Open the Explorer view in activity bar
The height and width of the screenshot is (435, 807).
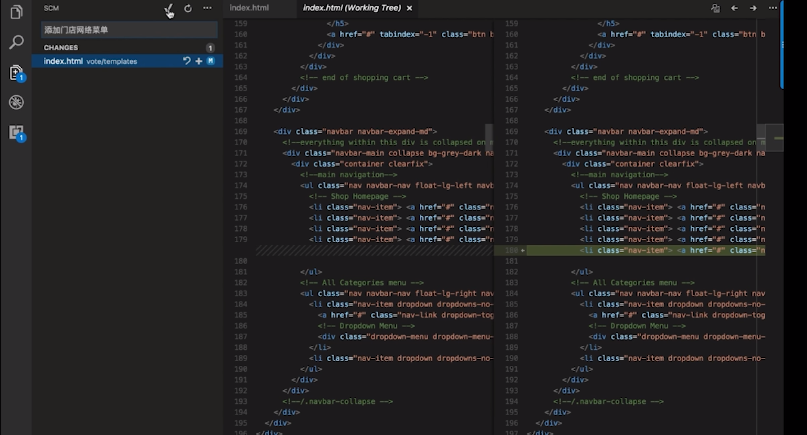[x=16, y=12]
